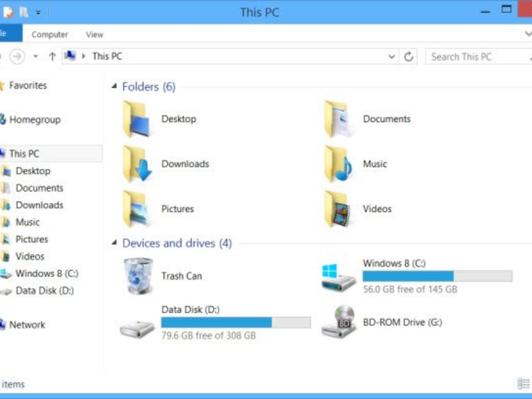Click This PC in address bar path
The width and height of the screenshot is (532, 399).
(107, 56)
